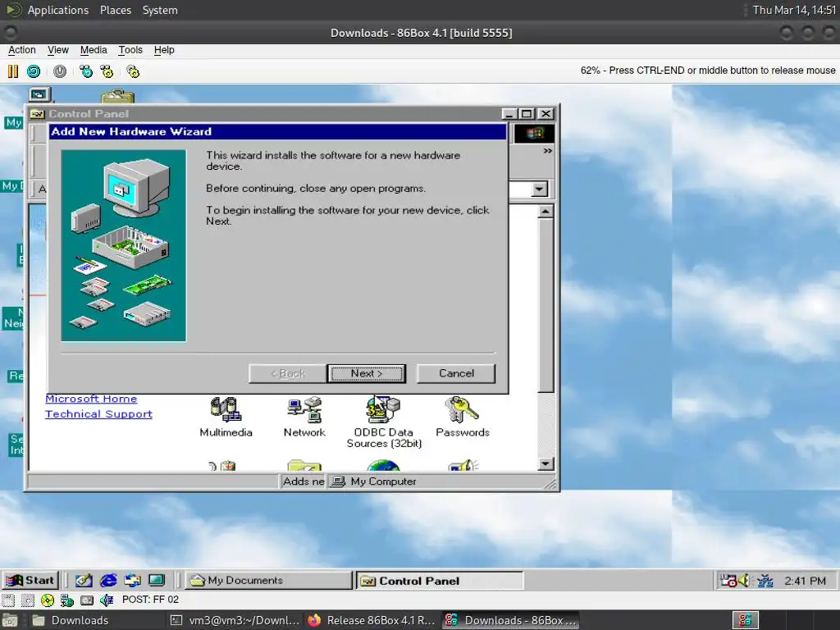
Task: Click the 86Box icon in host panel tray
Action: tap(746, 620)
